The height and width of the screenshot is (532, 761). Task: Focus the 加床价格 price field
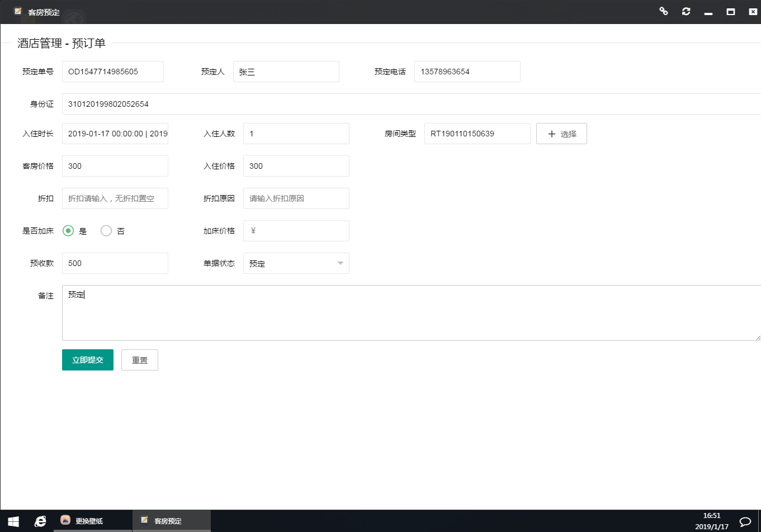(x=296, y=231)
